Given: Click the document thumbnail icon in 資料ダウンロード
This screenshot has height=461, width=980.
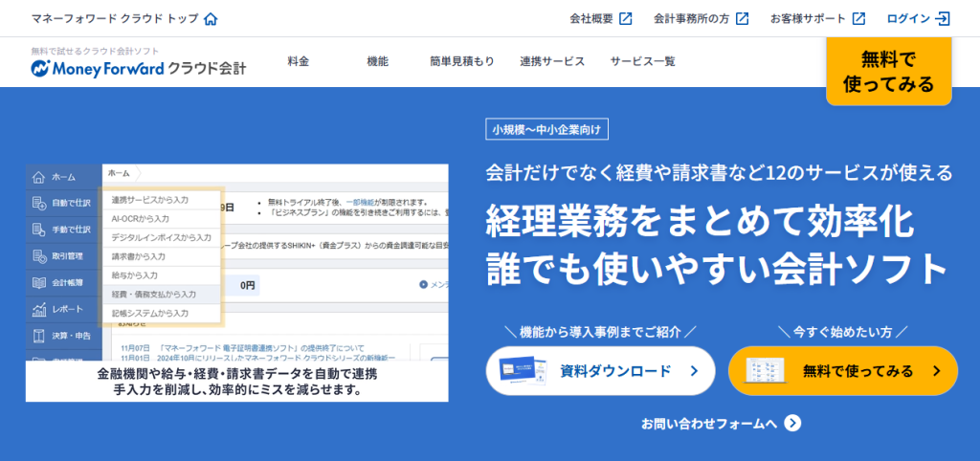Looking at the screenshot, I should point(522,371).
